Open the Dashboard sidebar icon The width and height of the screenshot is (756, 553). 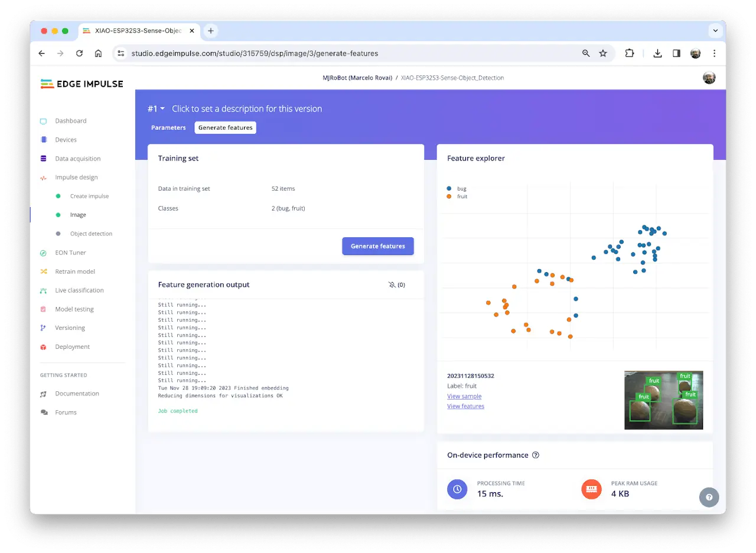tap(43, 121)
